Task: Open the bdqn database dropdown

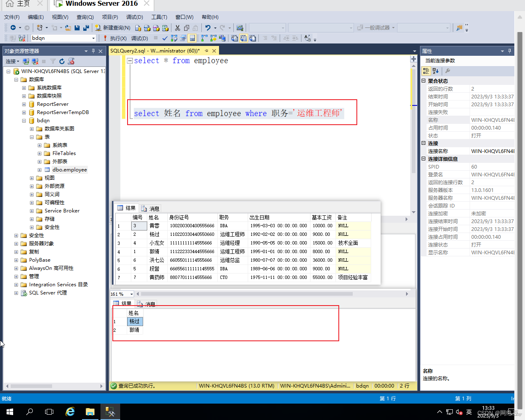Action: coord(94,38)
